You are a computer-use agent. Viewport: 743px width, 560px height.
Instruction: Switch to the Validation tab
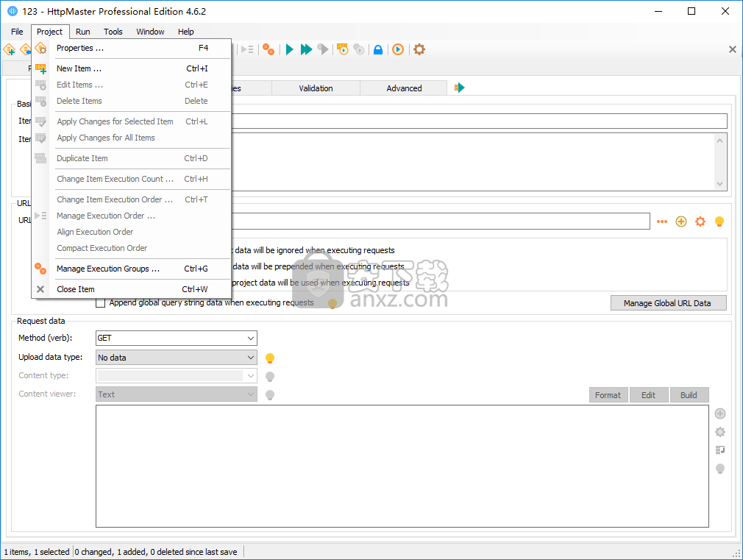pyautogui.click(x=316, y=88)
